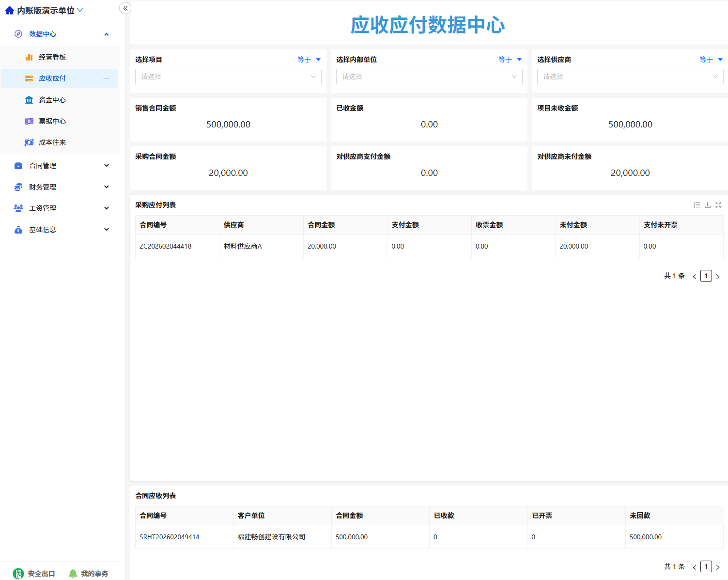
Task: Click the briefcase icon for 合同管理
Action: pos(18,166)
